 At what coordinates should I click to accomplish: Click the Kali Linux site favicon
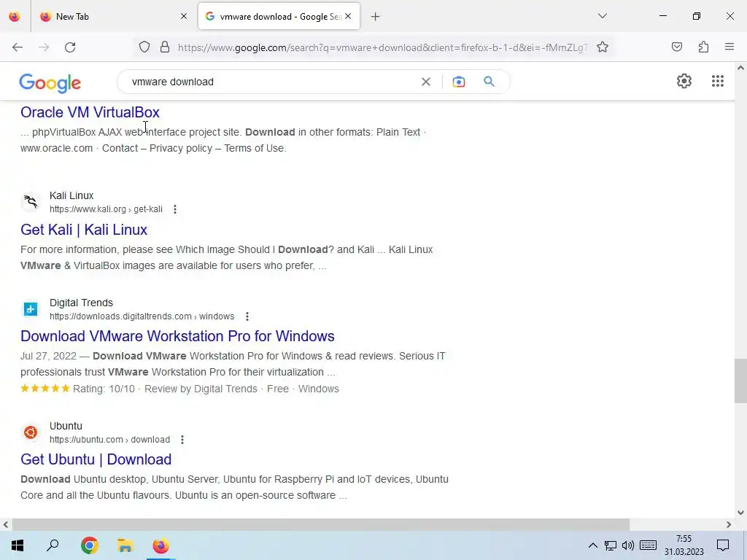point(31,202)
